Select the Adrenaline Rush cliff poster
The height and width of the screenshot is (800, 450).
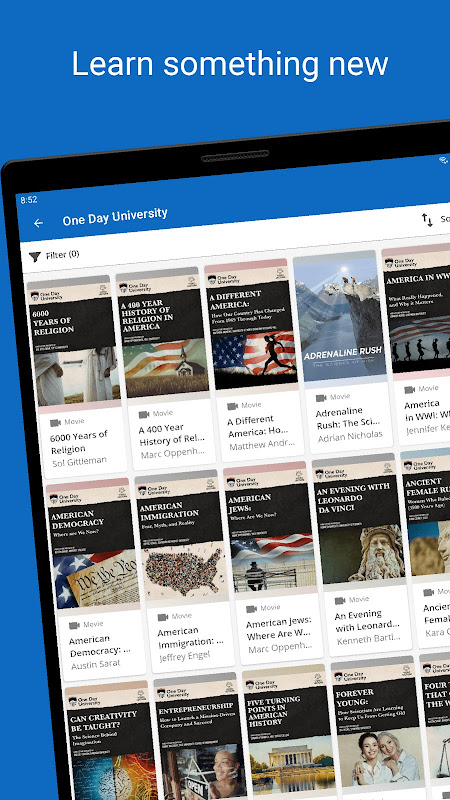340,317
